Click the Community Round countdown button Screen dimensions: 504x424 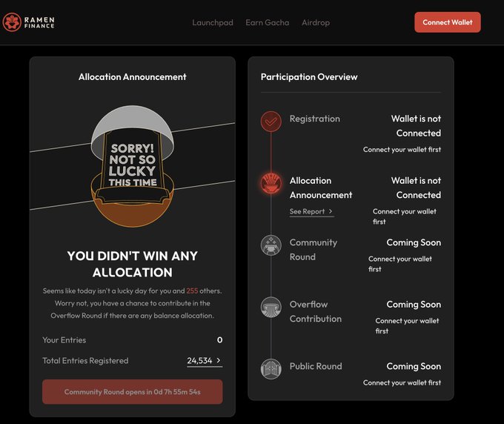tap(133, 392)
